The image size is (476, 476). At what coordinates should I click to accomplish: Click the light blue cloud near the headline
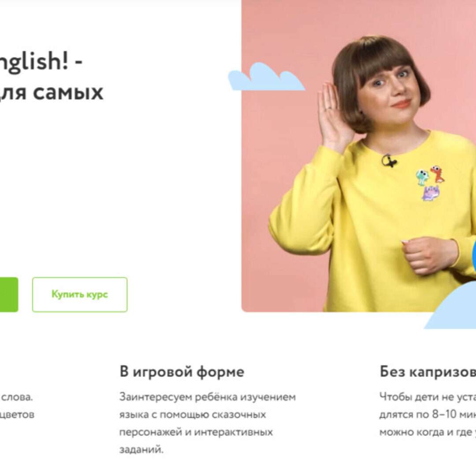[266, 77]
